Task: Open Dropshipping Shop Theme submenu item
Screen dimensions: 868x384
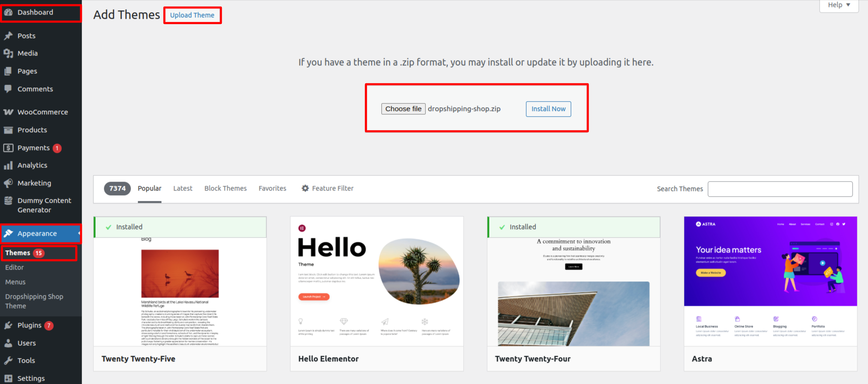Action: (x=34, y=301)
